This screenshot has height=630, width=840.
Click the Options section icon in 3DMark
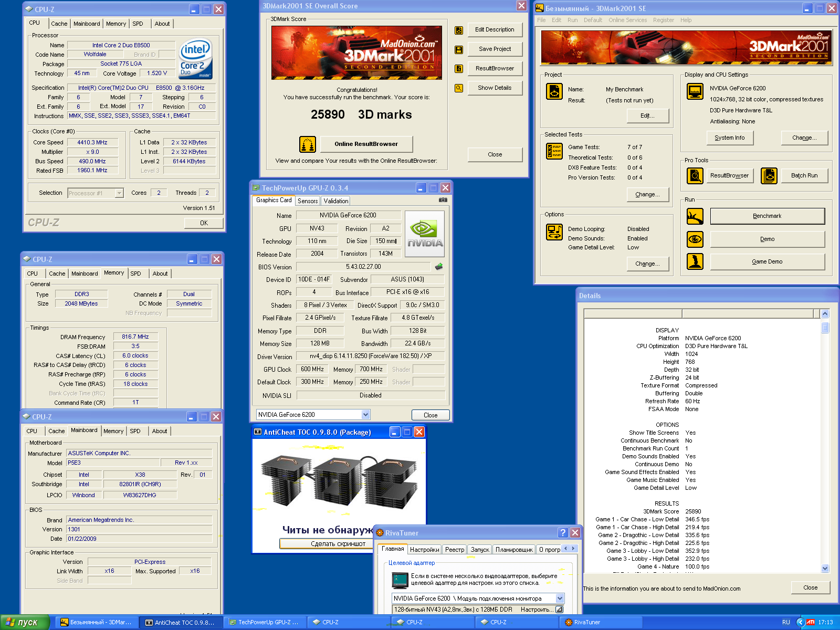pos(554,232)
